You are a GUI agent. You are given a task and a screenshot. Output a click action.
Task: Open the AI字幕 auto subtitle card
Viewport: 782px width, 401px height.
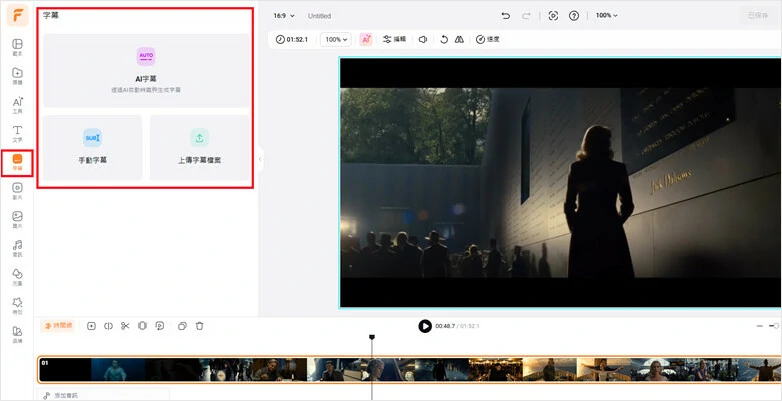(x=146, y=70)
